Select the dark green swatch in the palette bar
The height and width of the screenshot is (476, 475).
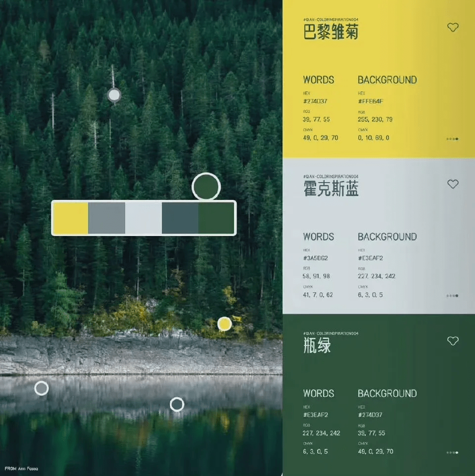216,218
